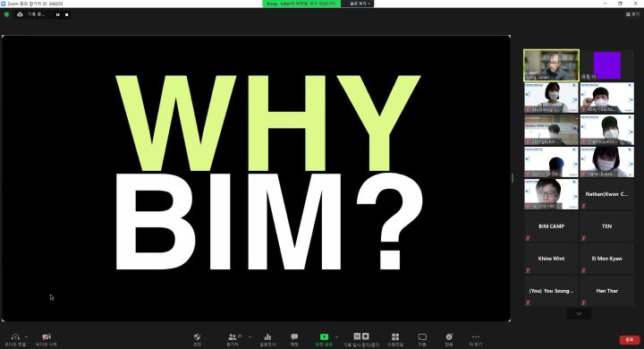Expand the View Options dropdown at top

(x=360, y=4)
